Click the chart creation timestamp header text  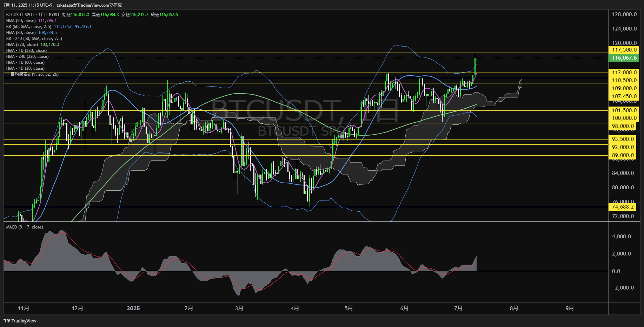62,5
